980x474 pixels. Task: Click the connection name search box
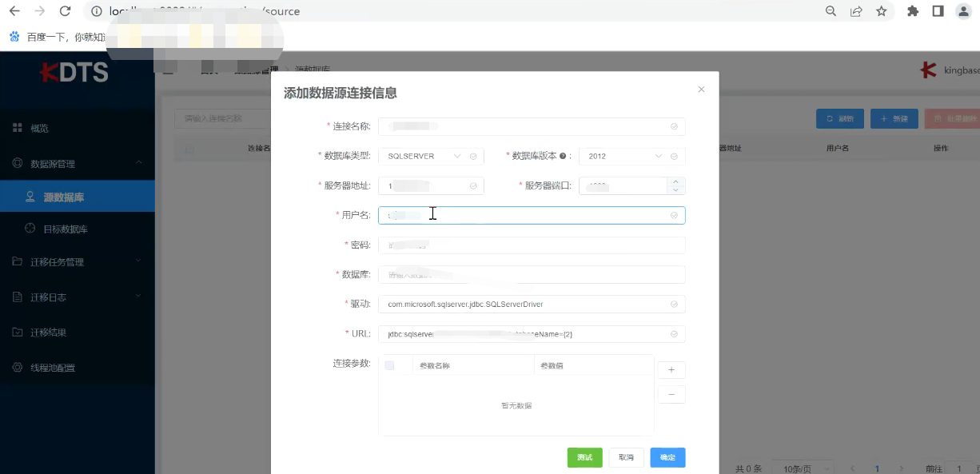[x=223, y=118]
